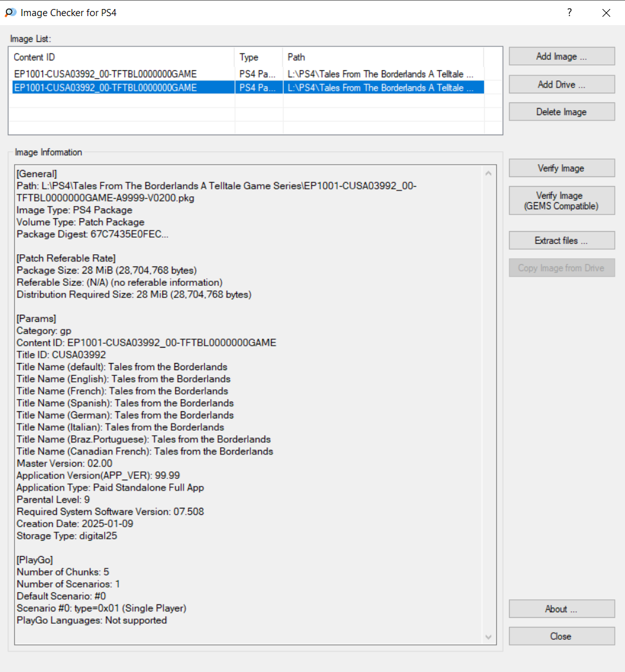The image size is (625, 672).
Task: Click the Image Type: PS4 Package line
Action: pyautogui.click(x=75, y=210)
